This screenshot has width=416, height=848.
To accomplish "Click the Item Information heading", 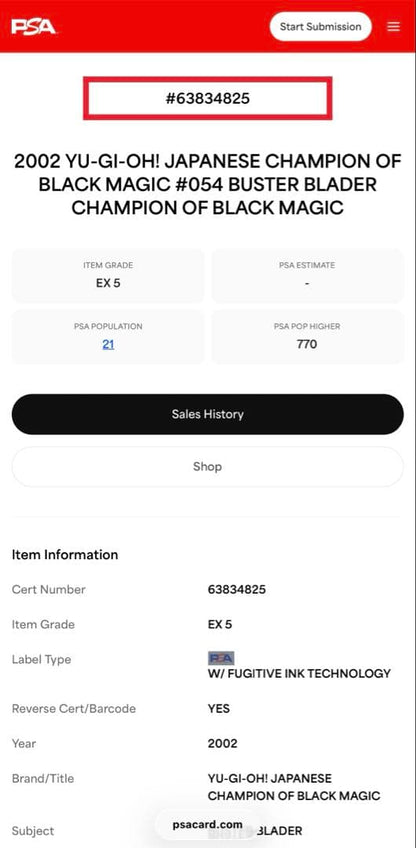I will click(x=65, y=555).
